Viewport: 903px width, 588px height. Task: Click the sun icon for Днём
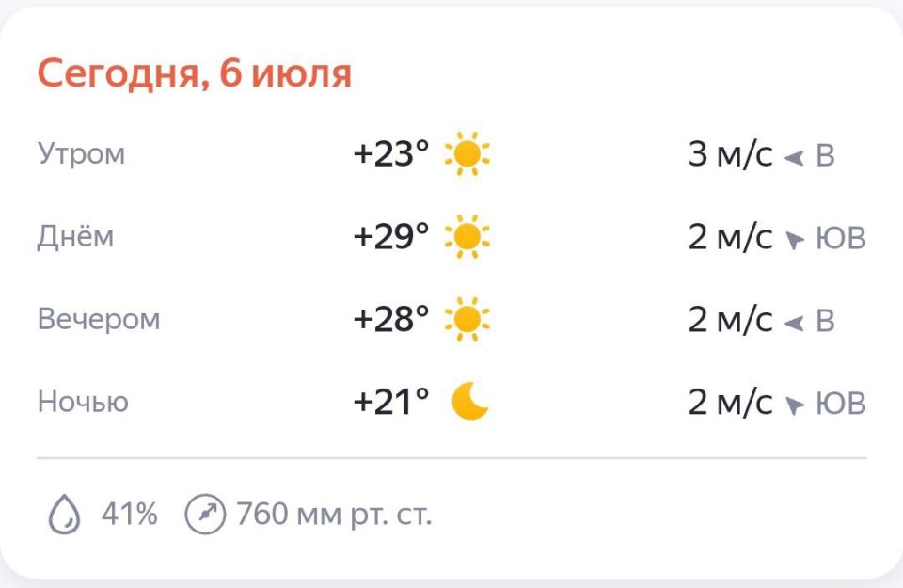pos(467,237)
